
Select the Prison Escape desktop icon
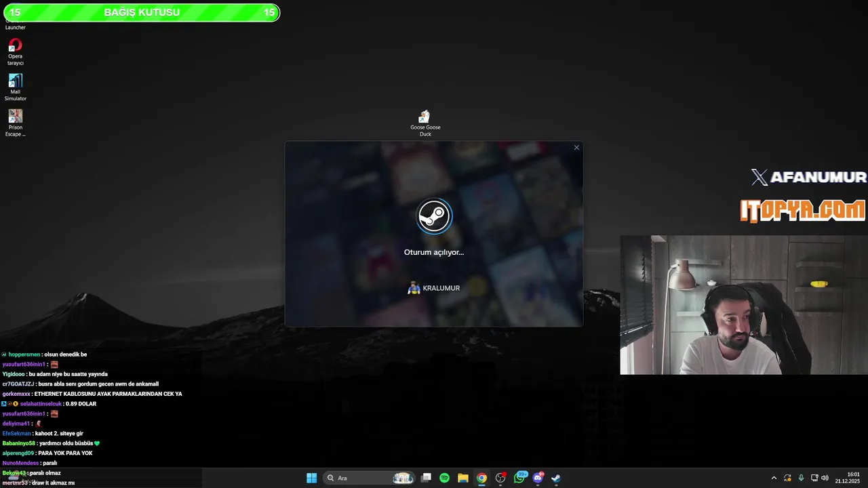[x=16, y=123]
